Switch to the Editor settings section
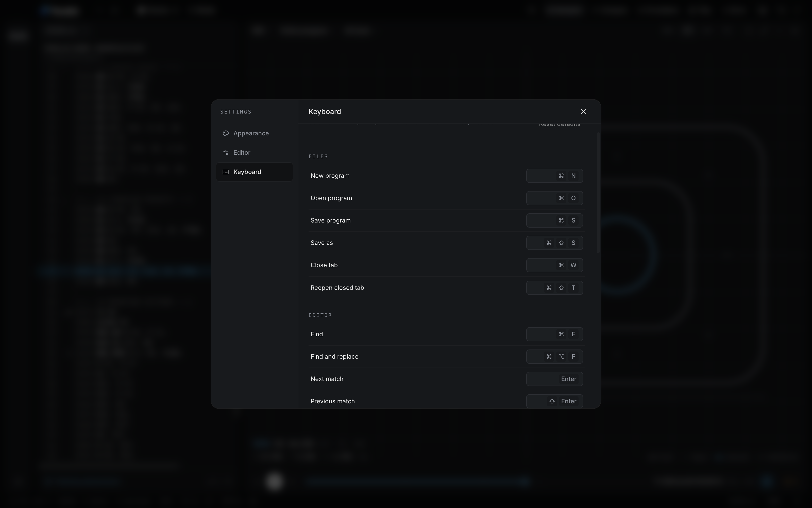This screenshot has width=812, height=508. pyautogui.click(x=254, y=153)
